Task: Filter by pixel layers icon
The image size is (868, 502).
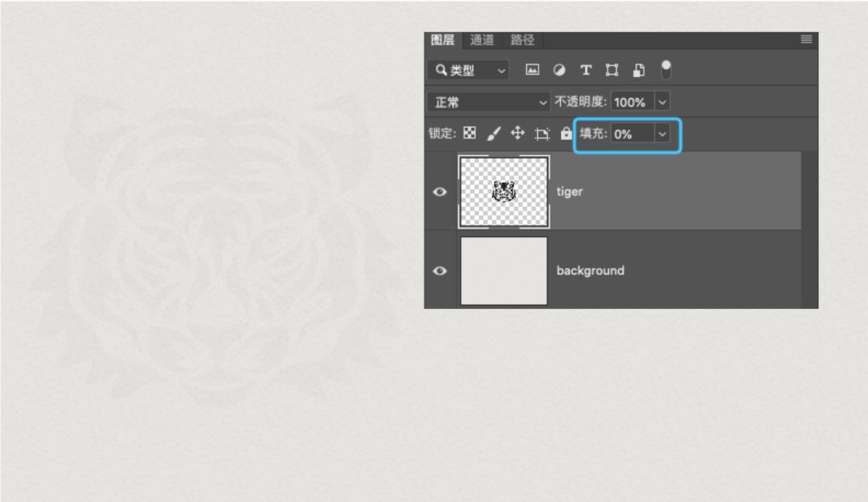Action: [532, 70]
